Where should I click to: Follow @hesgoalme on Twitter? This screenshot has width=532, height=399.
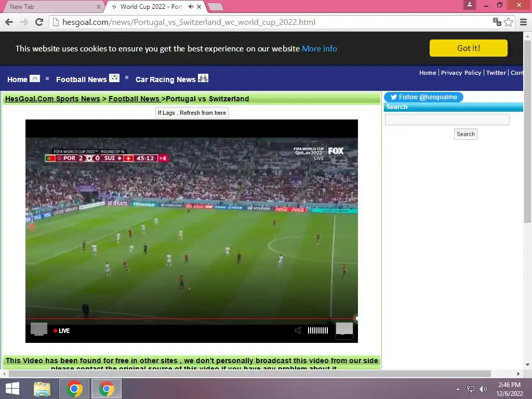point(423,97)
